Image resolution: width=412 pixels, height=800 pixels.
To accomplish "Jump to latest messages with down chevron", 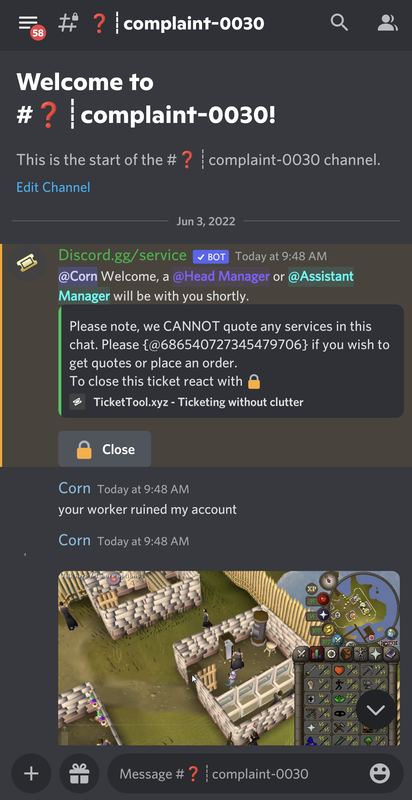I will click(375, 710).
